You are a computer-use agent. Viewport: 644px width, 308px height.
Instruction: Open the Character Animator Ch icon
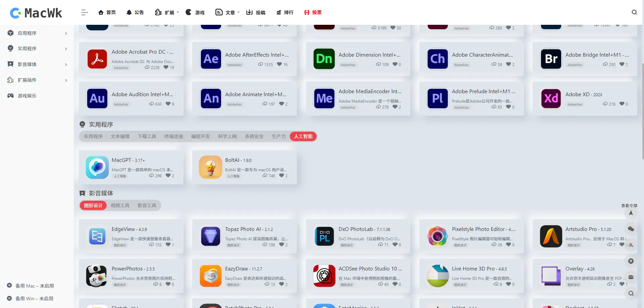(437, 59)
